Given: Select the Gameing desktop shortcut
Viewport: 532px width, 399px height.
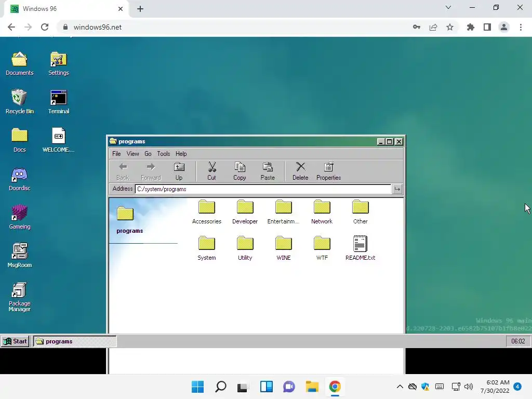Looking at the screenshot, I should [19, 217].
